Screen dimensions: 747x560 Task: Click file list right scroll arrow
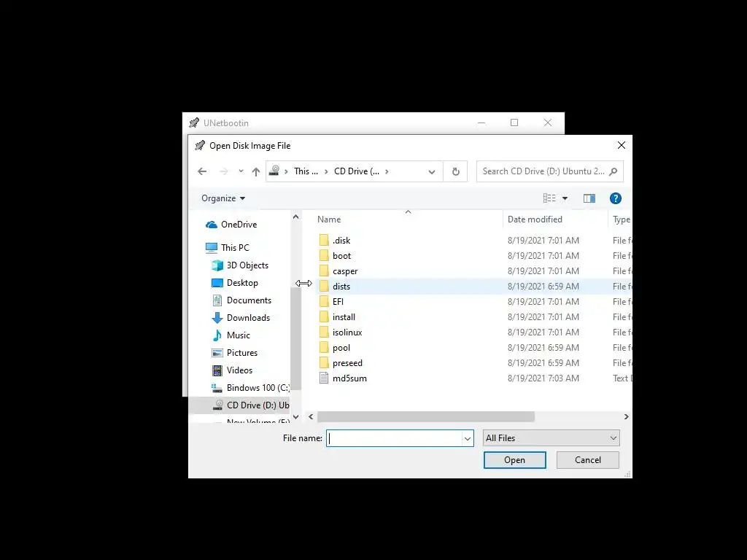click(x=626, y=416)
